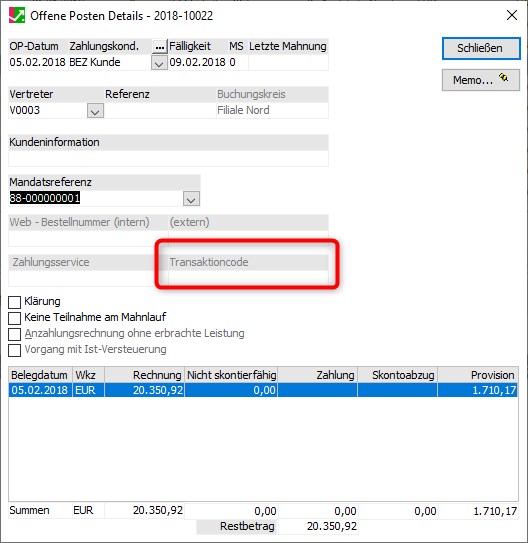Click the Rechnung column header
Viewport: 528px width, 543px height.
[x=144, y=375]
